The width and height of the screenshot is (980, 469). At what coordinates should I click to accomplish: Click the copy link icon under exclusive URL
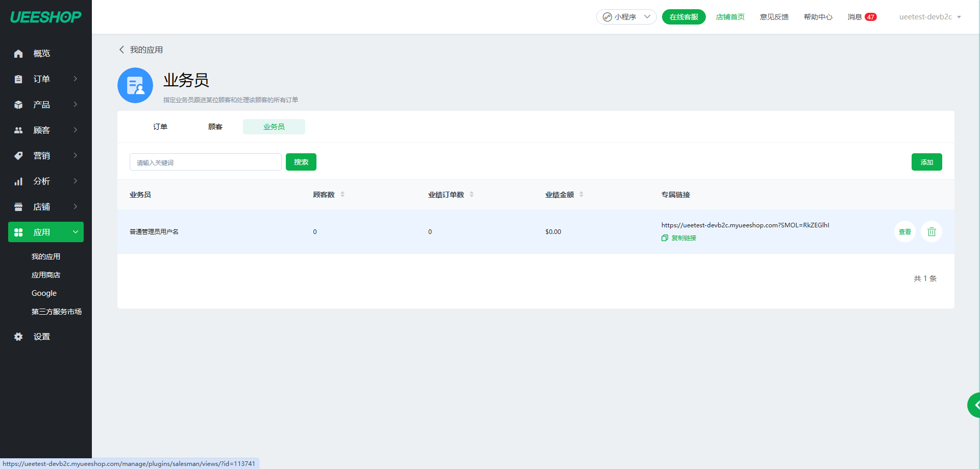[x=665, y=238]
